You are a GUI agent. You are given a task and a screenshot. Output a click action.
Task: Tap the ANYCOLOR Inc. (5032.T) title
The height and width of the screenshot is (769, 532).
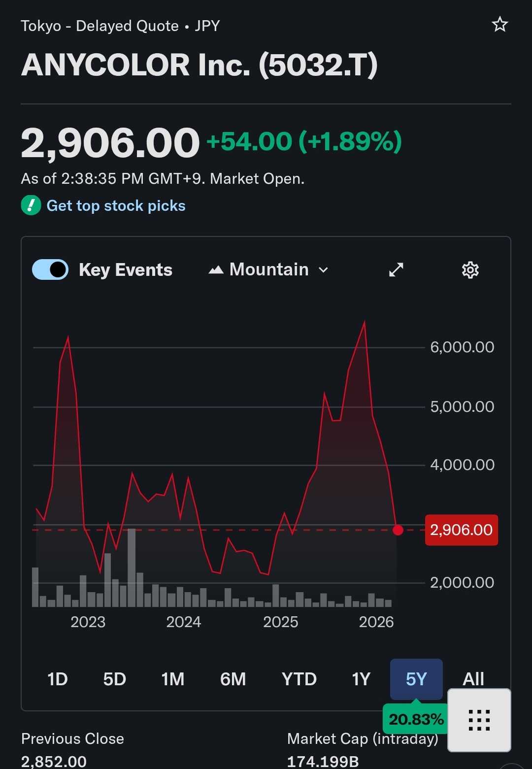[199, 65]
